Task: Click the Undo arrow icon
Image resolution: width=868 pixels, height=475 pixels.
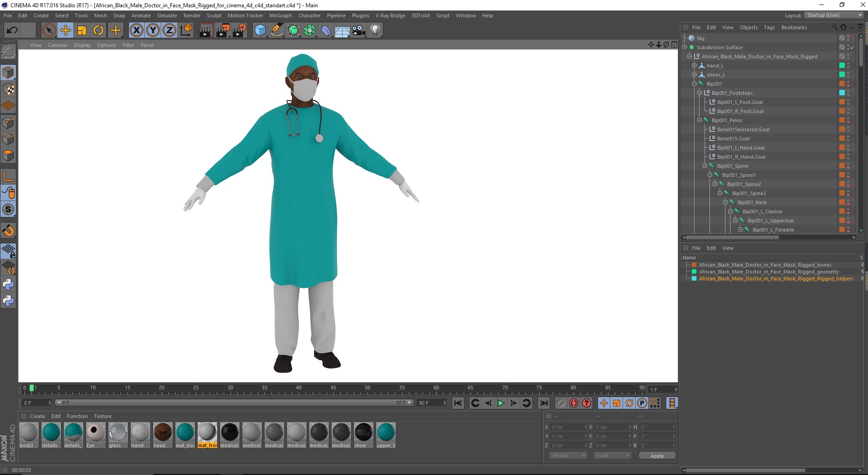Action: click(12, 31)
